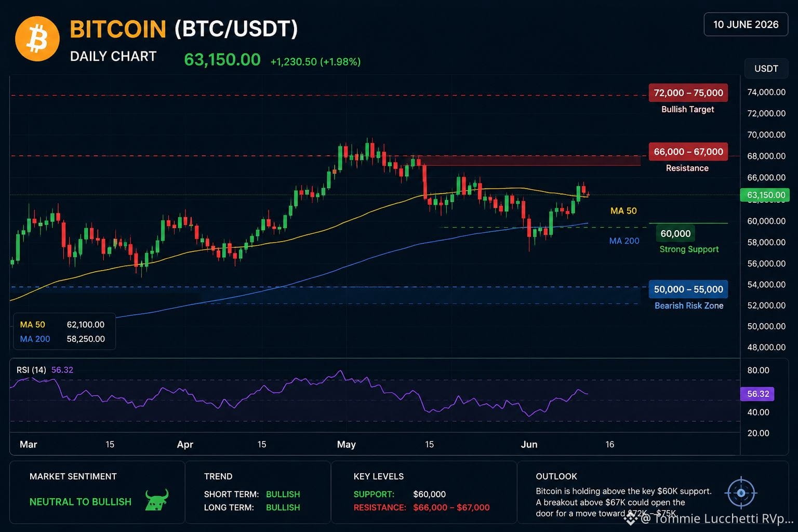Click the Jun label on the time axis
798x532 pixels.
coord(529,444)
